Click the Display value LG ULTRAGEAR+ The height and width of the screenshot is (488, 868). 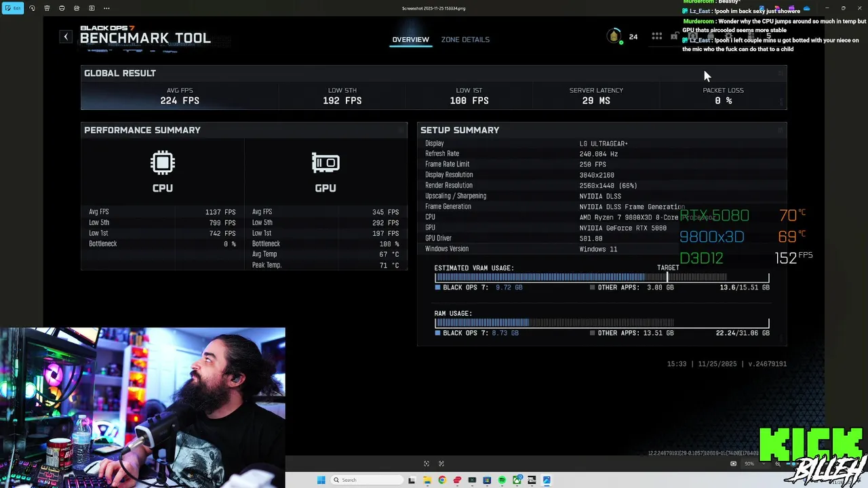coord(604,144)
